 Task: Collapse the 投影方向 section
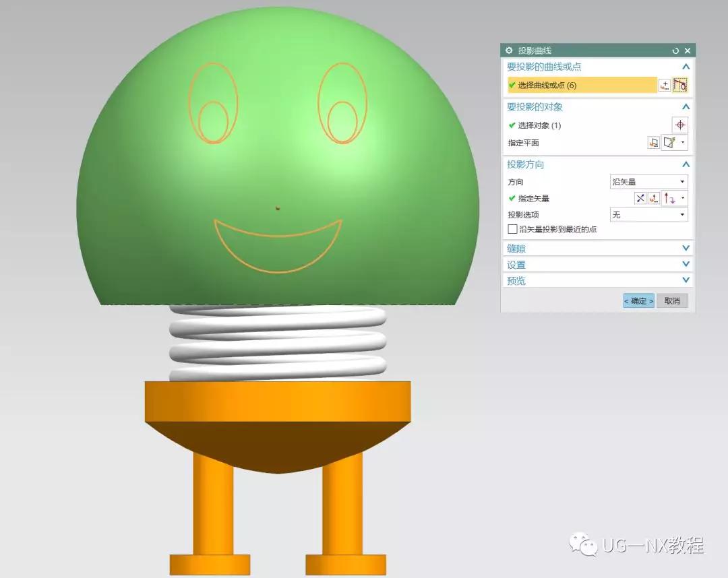(x=686, y=164)
